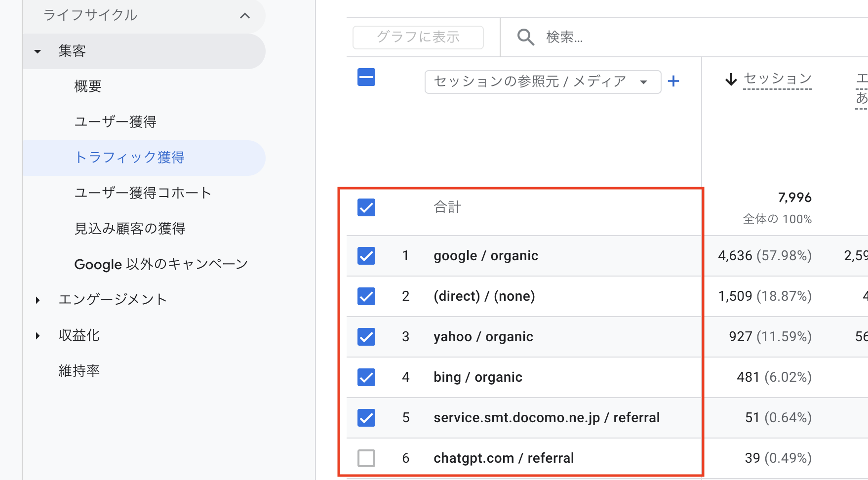Open the 概要 report

click(88, 86)
